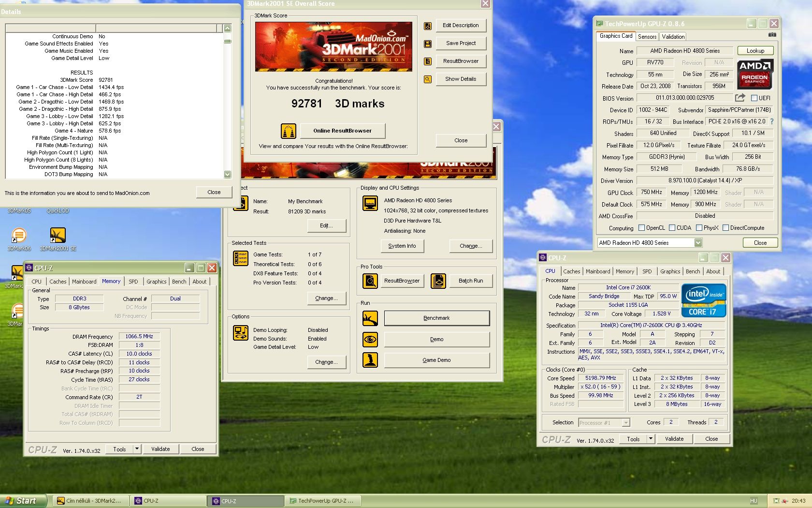
Task: Switch to the Sensors tab in GPU-Z
Action: click(x=647, y=37)
